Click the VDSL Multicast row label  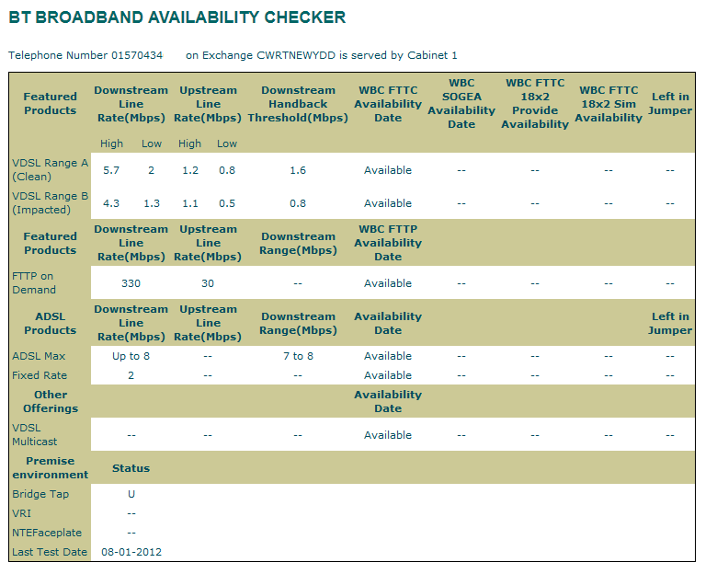point(34,434)
